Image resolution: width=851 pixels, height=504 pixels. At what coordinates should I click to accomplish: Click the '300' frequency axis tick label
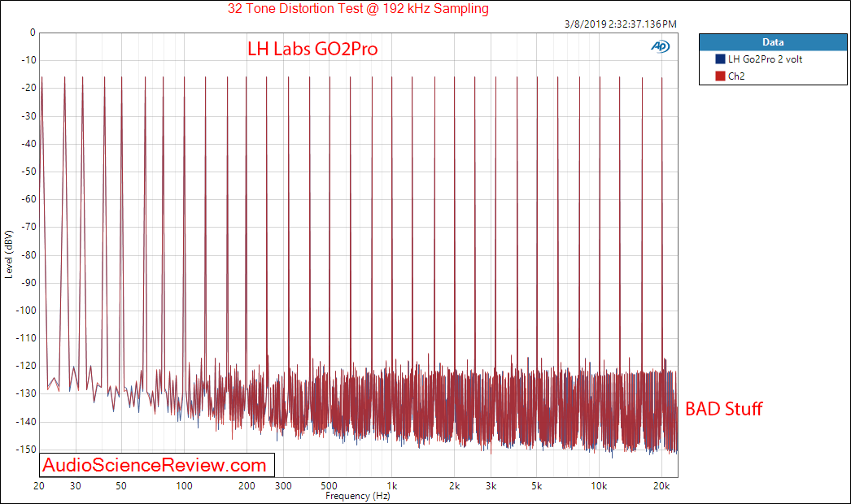(283, 486)
